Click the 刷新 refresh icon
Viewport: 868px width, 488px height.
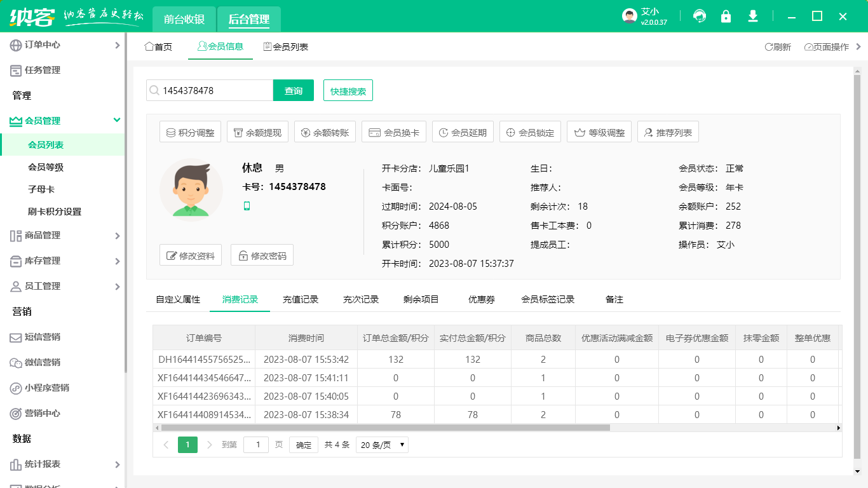pos(768,46)
